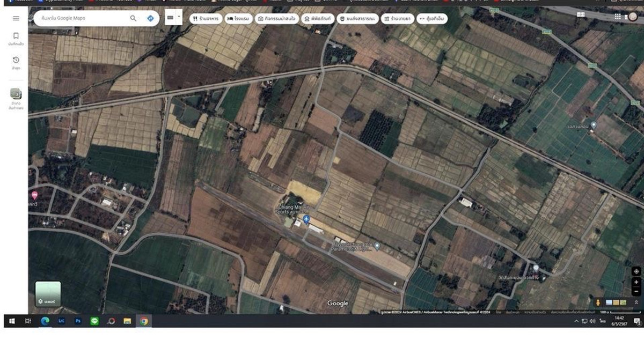The height and width of the screenshot is (362, 644).
Task: Open the Google Maps hamburger menu
Action: (x=16, y=18)
